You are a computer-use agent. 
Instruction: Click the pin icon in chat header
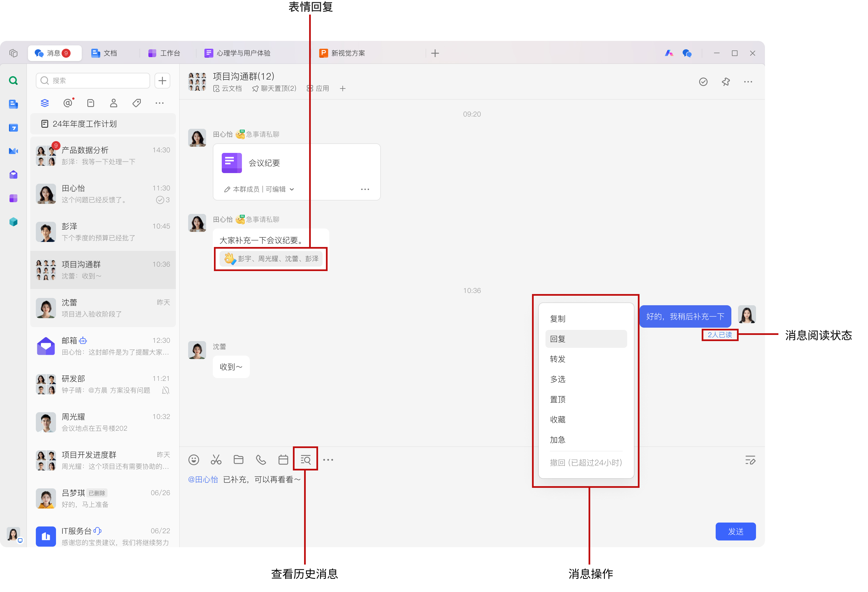pyautogui.click(x=726, y=82)
